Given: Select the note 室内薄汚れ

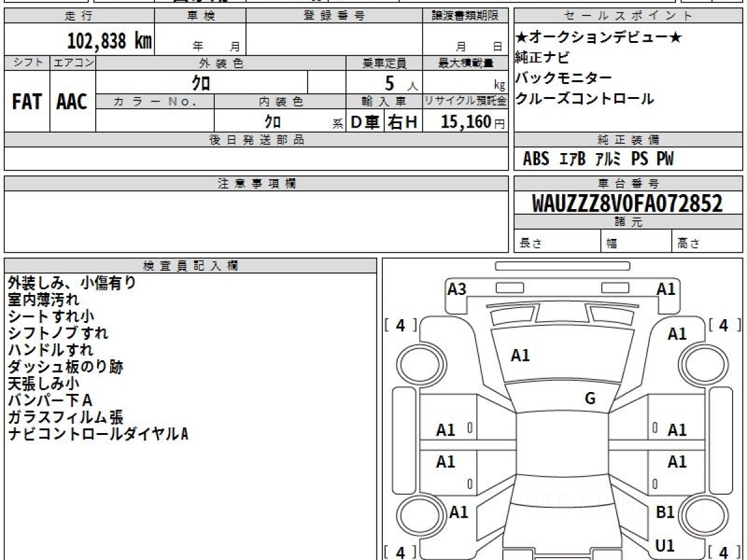Looking at the screenshot, I should click(44, 299).
